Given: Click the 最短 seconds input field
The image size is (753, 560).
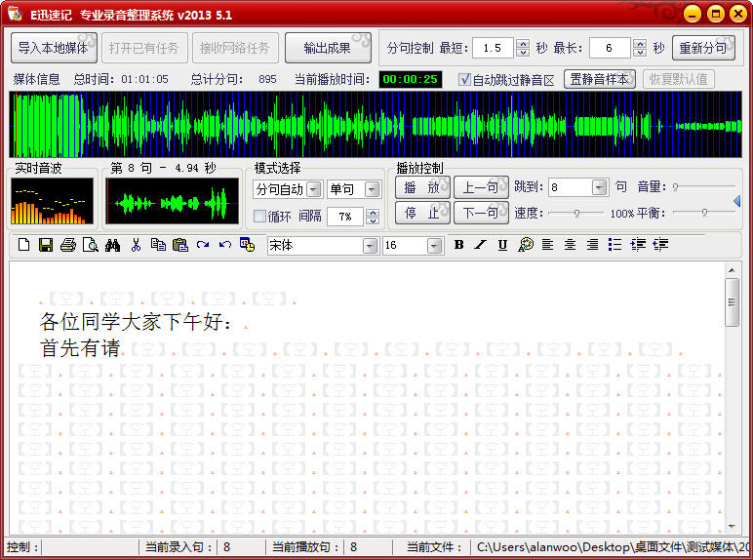Looking at the screenshot, I should click(x=493, y=48).
